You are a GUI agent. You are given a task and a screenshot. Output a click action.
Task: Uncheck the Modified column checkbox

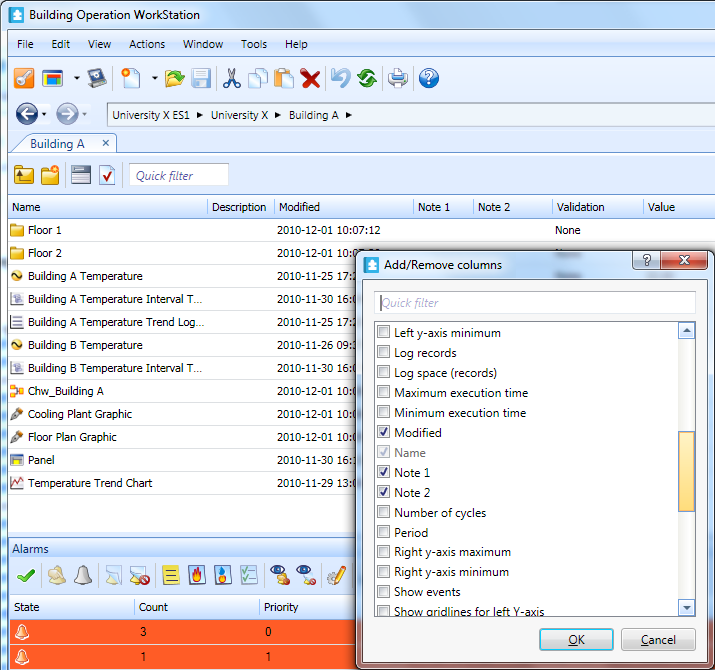coord(383,433)
